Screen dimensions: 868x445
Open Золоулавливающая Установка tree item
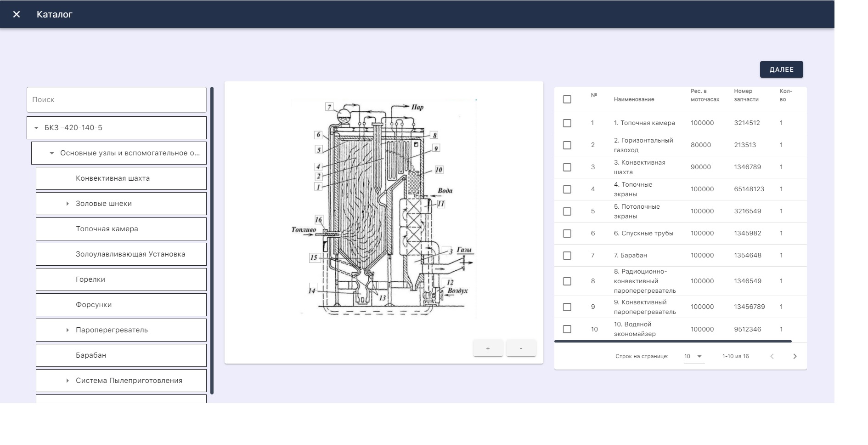click(x=121, y=254)
